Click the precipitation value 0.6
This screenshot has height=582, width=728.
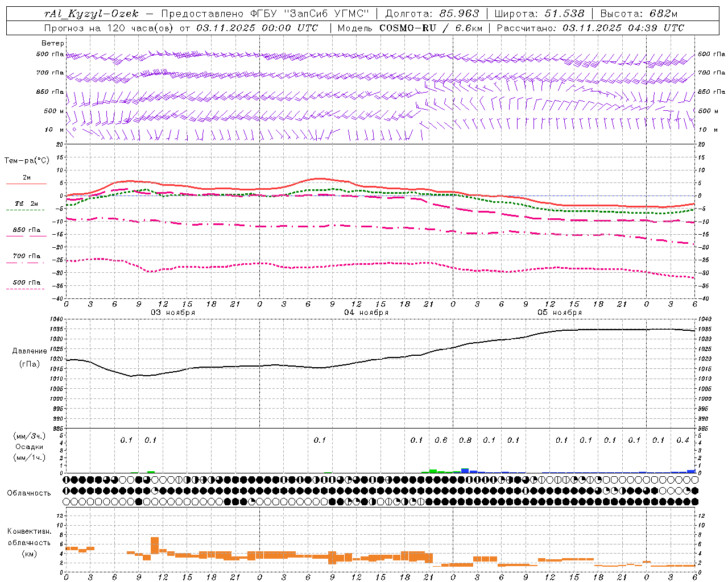(441, 440)
